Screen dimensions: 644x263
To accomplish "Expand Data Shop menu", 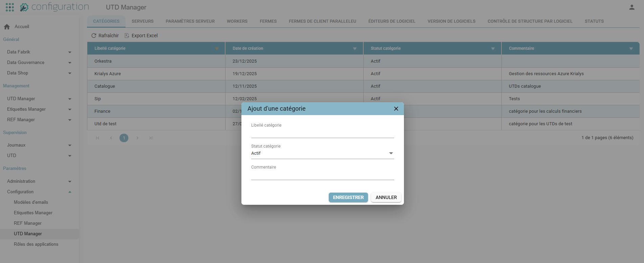I will coord(70,73).
